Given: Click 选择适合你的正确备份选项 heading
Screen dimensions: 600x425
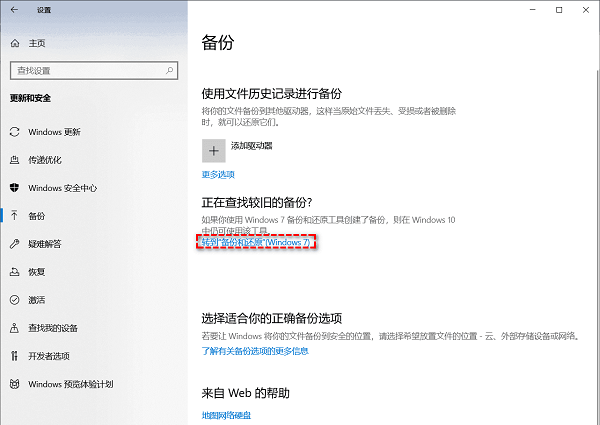Looking at the screenshot, I should click(272, 318).
